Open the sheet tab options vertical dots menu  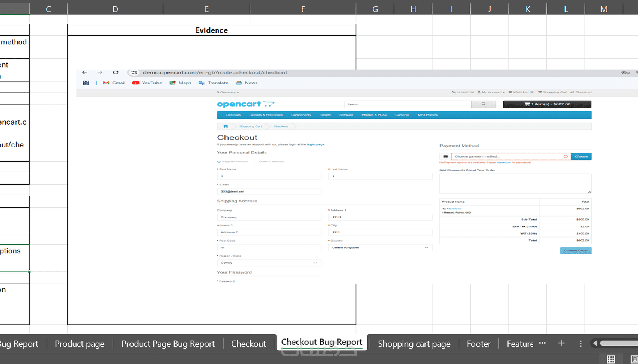coord(581,344)
